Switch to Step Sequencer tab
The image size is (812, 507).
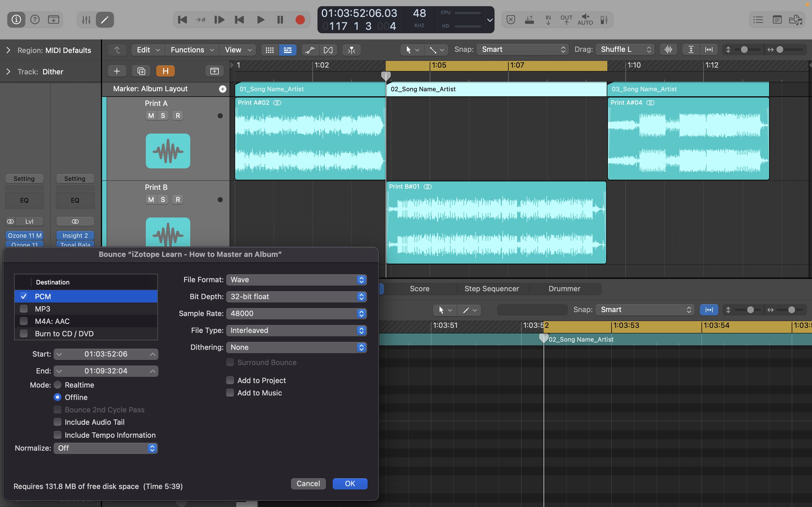(x=492, y=288)
